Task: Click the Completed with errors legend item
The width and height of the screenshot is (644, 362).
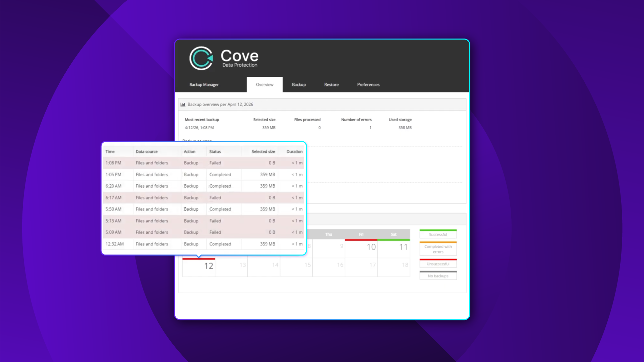Action: (438, 249)
